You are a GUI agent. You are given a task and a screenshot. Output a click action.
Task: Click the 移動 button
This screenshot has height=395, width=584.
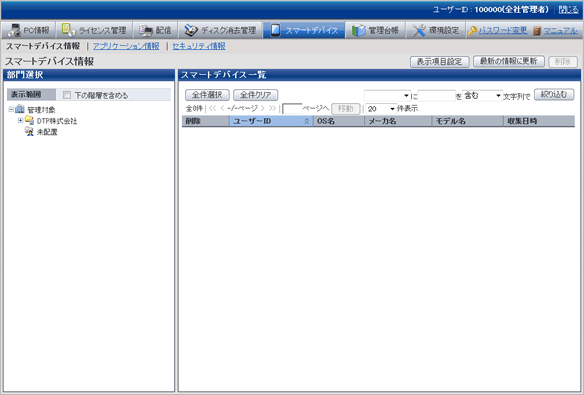345,109
